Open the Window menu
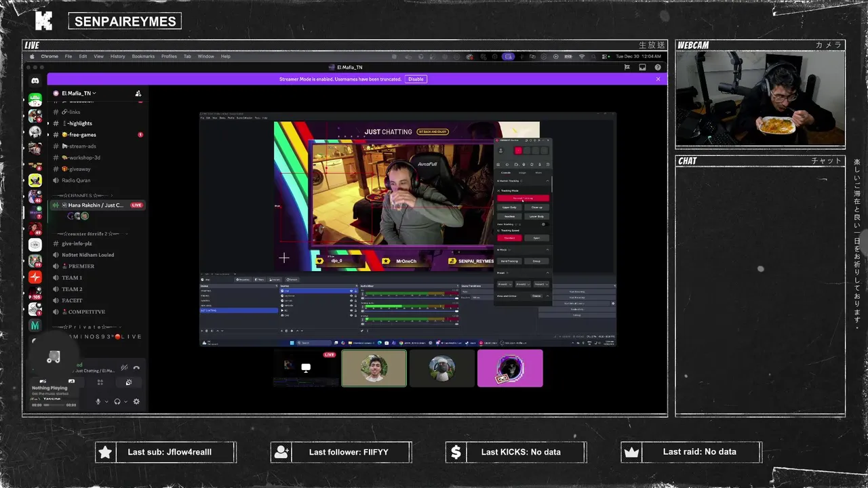Screen dimensions: 868x488 pyautogui.click(x=205, y=56)
